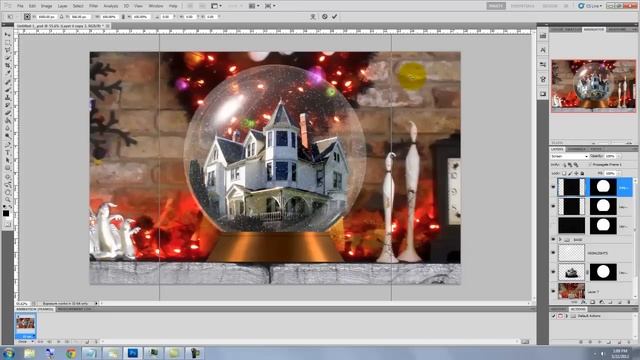Open File Explorer from the taskbar
640x360 pixels.
29,353
